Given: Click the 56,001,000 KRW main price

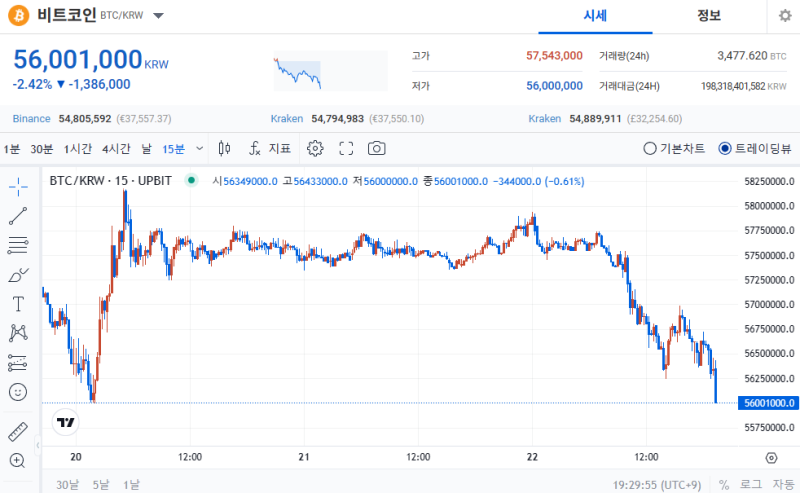Looking at the screenshot, I should click(x=91, y=60).
